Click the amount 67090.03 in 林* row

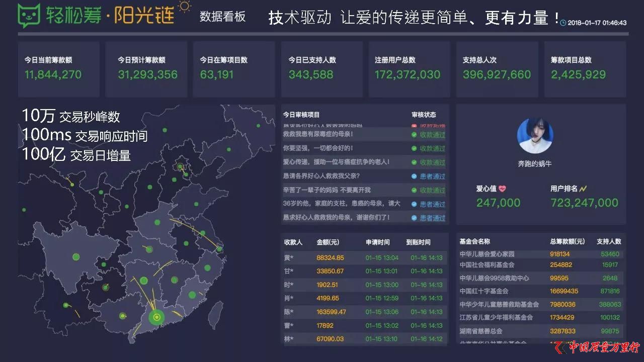(330, 339)
